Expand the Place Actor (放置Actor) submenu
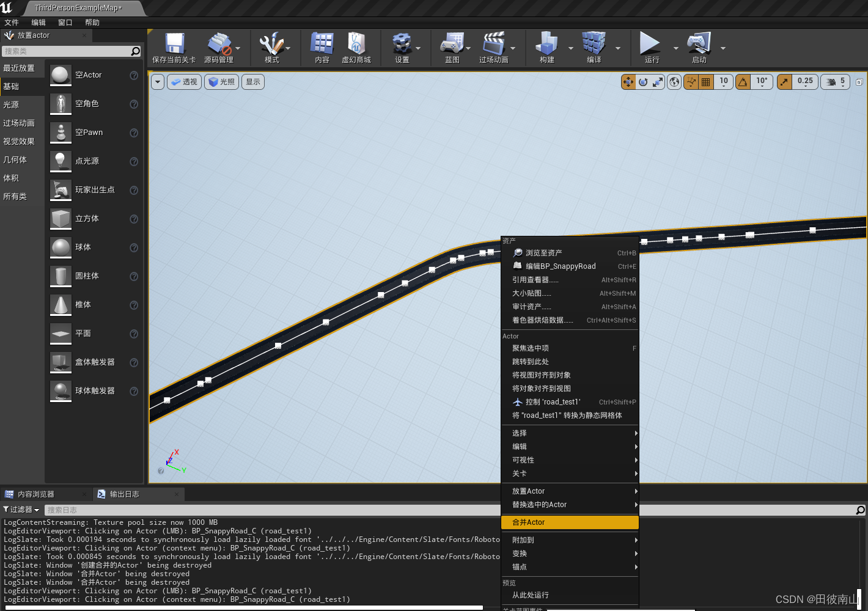 pos(570,491)
